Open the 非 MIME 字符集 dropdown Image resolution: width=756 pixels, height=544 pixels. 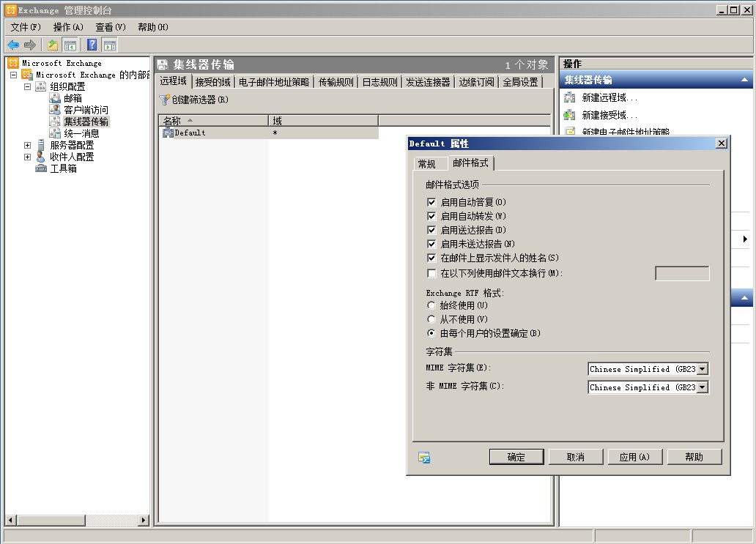pyautogui.click(x=703, y=387)
